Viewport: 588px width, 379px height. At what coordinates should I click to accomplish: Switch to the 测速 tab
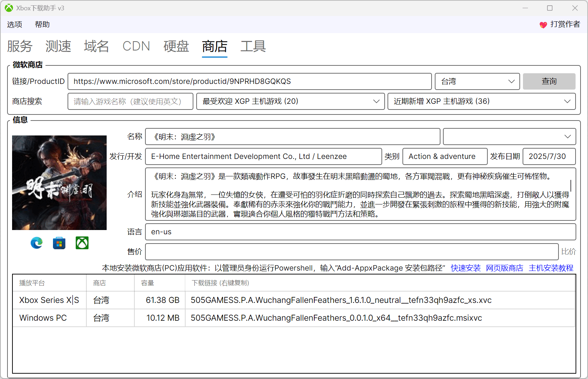click(x=58, y=46)
